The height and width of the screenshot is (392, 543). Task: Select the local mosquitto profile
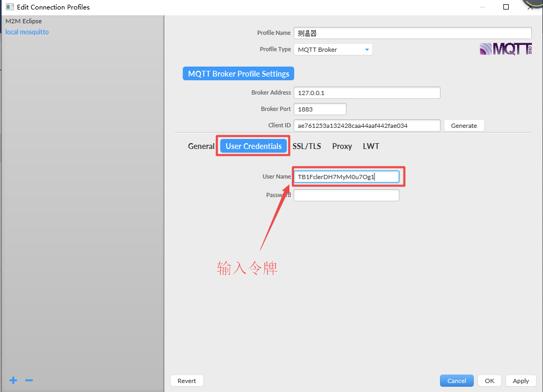(27, 32)
